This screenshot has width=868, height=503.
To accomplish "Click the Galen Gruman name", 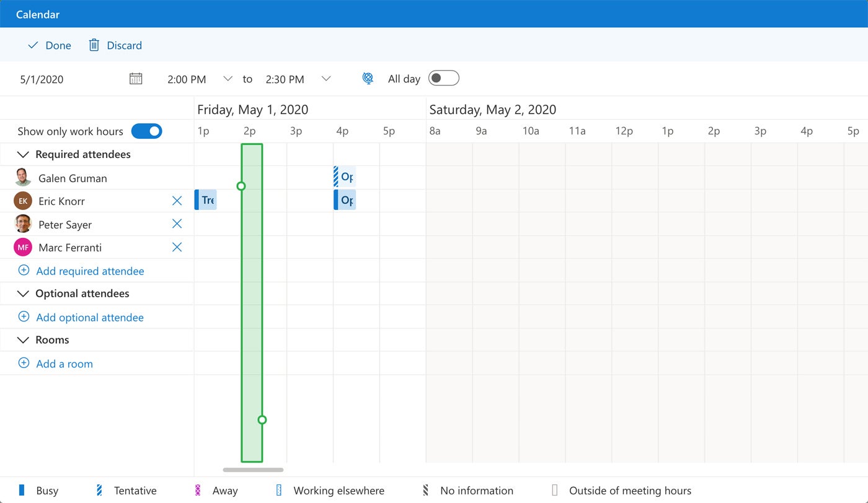I will 73,178.
